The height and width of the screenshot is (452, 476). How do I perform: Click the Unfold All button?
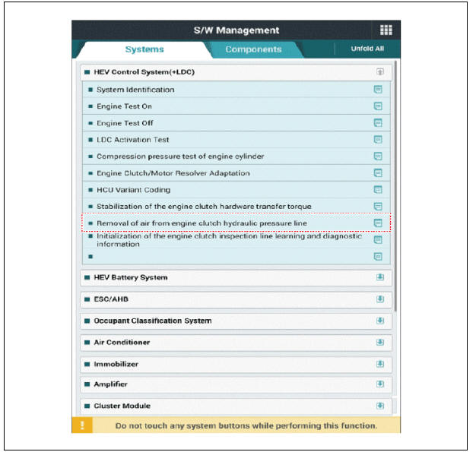367,49
